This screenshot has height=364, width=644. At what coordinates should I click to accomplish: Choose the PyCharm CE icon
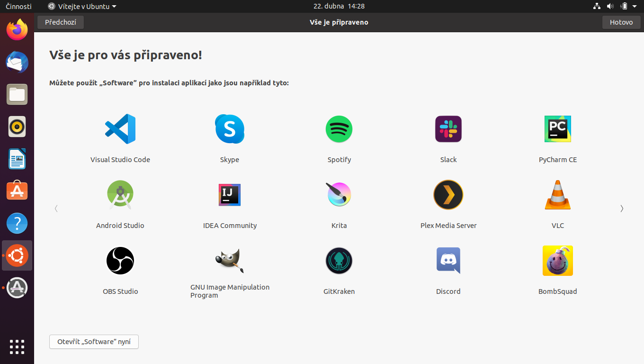click(x=558, y=129)
